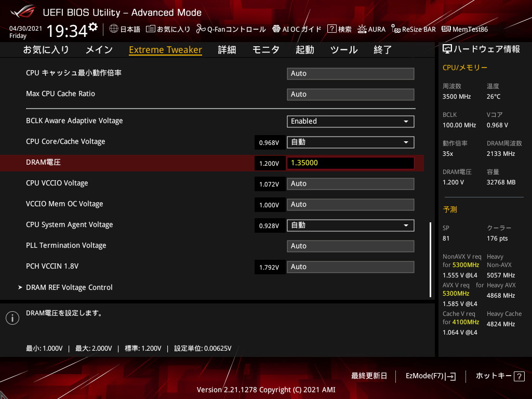This screenshot has width=532, height=399.
Task: Click the EzMode(F7) button
Action: [430, 376]
